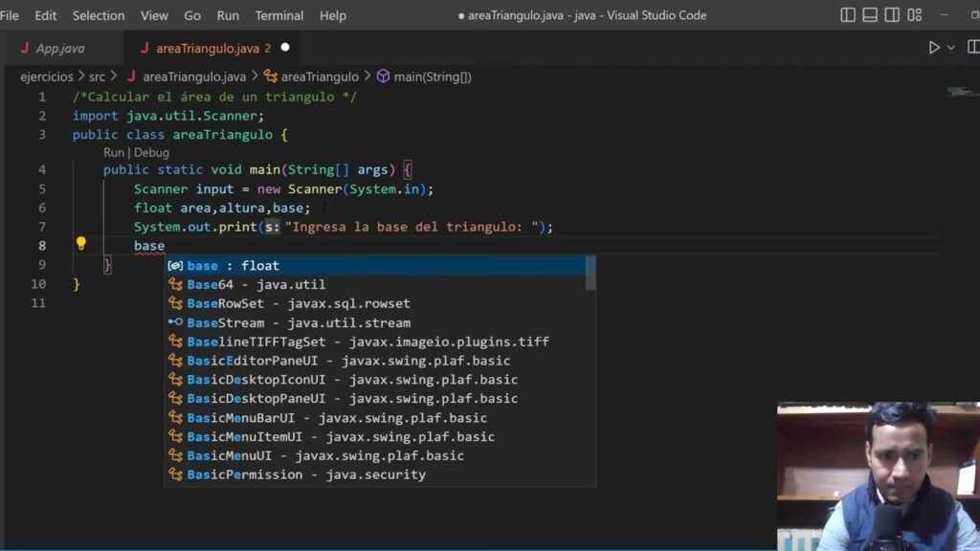Select BasicPermission - java.security suggestion
This screenshot has height=551, width=980.
pyautogui.click(x=306, y=474)
